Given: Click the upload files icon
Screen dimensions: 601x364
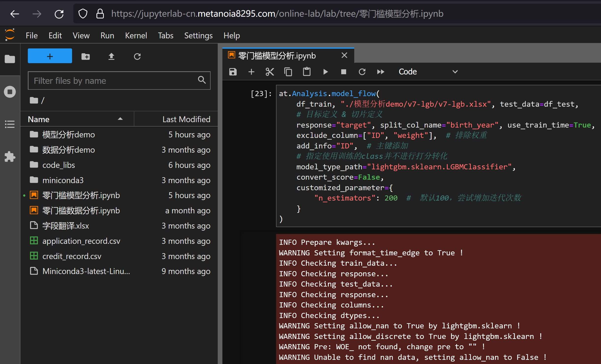Looking at the screenshot, I should [x=111, y=57].
